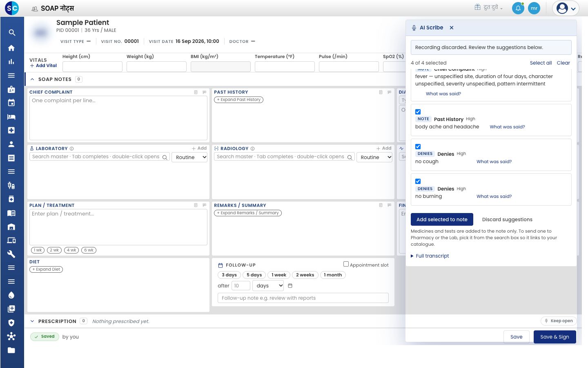Screen dimensions: 588x368
Task: Click into the Chief Complaint text area
Action: click(118, 118)
